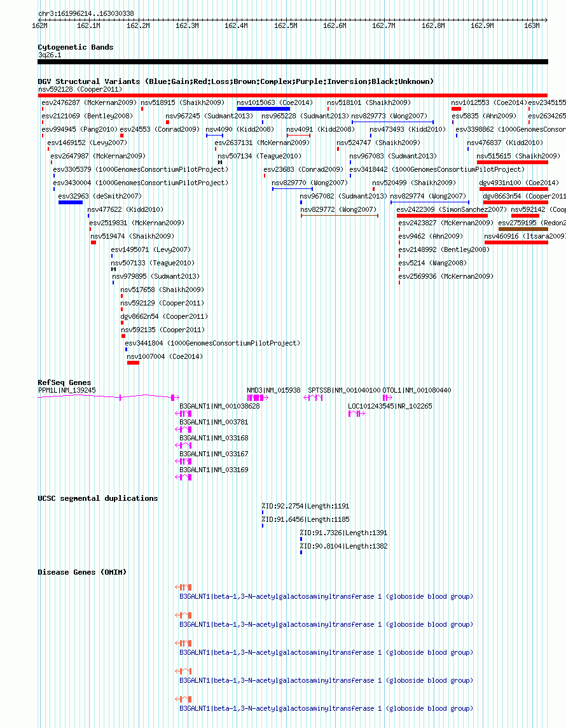Click esv2422309 (SimonSanchez2007) label

[452, 210]
